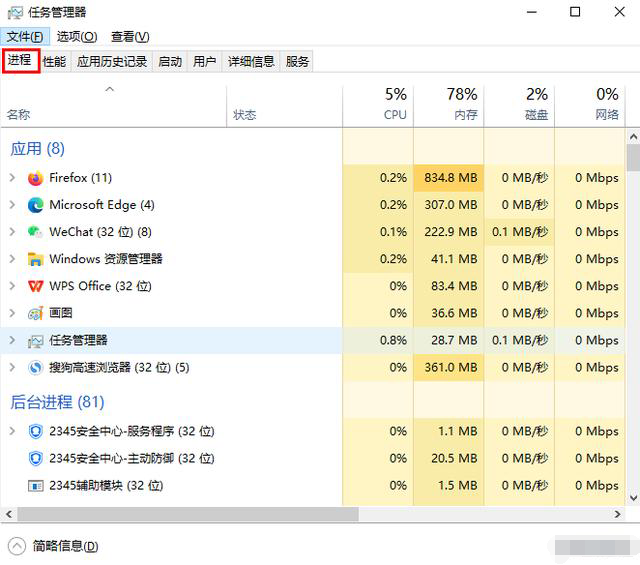Switch to the 性能 tab
The image size is (640, 565).
[x=55, y=62]
